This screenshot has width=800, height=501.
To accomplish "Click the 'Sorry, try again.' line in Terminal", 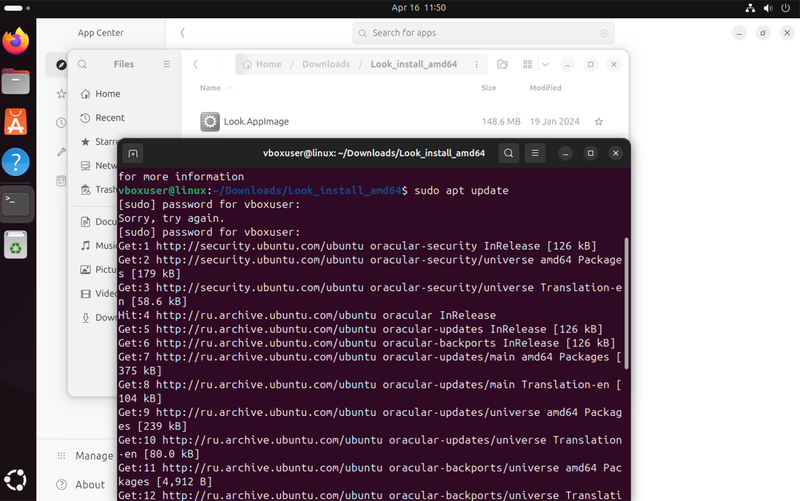I will click(x=171, y=218).
